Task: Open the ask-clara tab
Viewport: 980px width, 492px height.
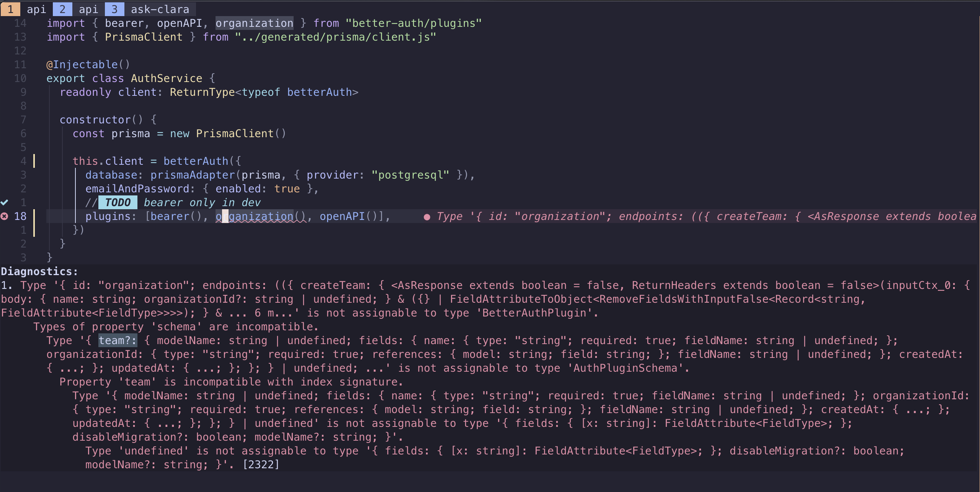Action: pos(160,9)
